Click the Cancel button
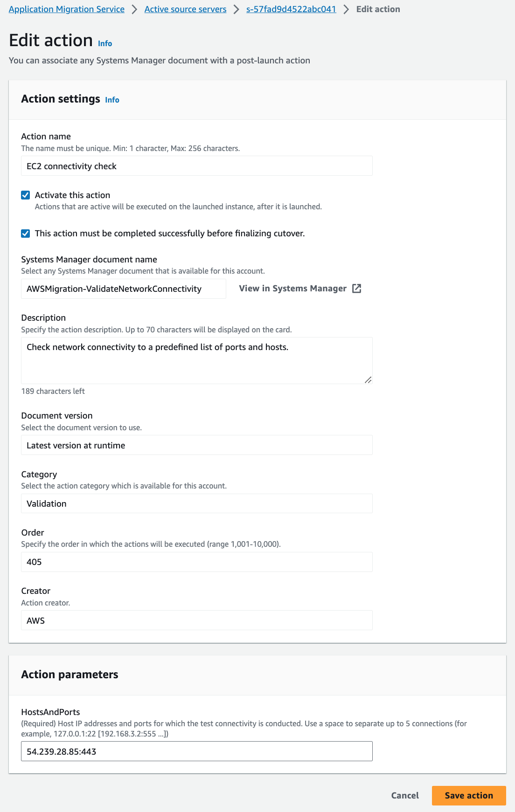 pos(404,796)
